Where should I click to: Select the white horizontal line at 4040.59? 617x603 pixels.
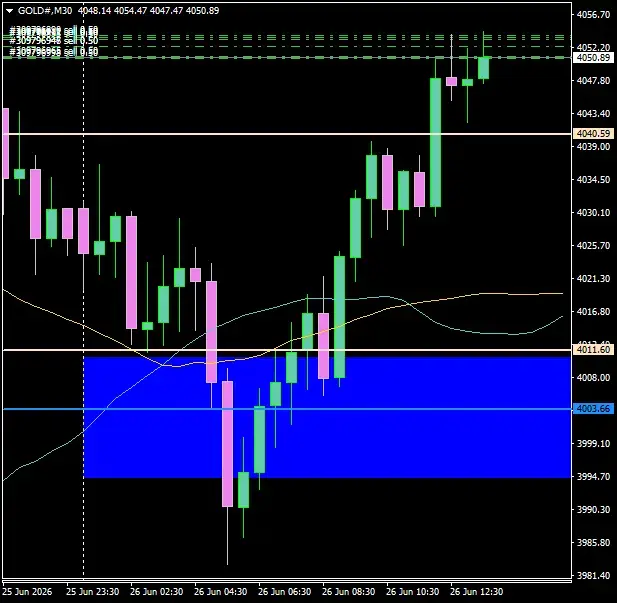[286, 134]
